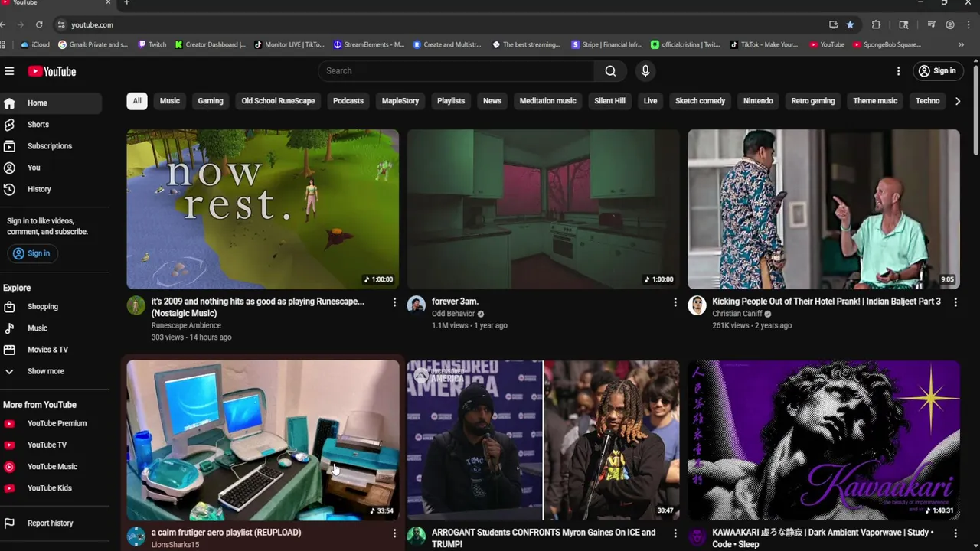Open You in the sidebar

51,168
